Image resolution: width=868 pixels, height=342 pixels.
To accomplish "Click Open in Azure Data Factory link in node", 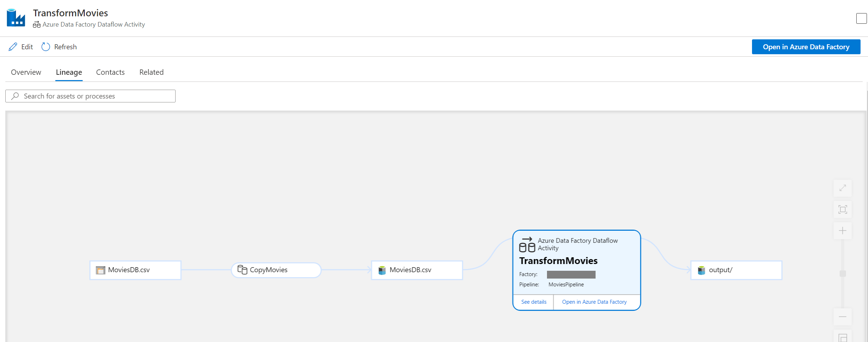I will click(x=594, y=302).
